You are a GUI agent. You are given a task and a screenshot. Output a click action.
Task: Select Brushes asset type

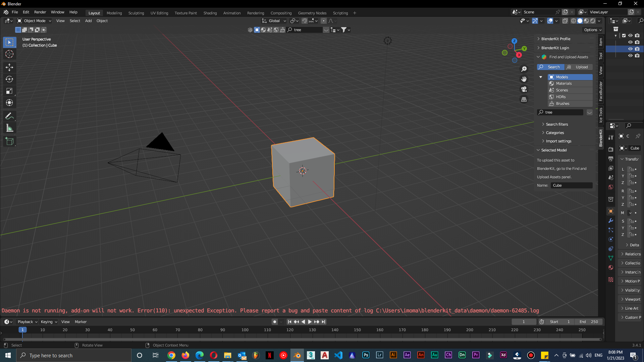tap(570, 104)
